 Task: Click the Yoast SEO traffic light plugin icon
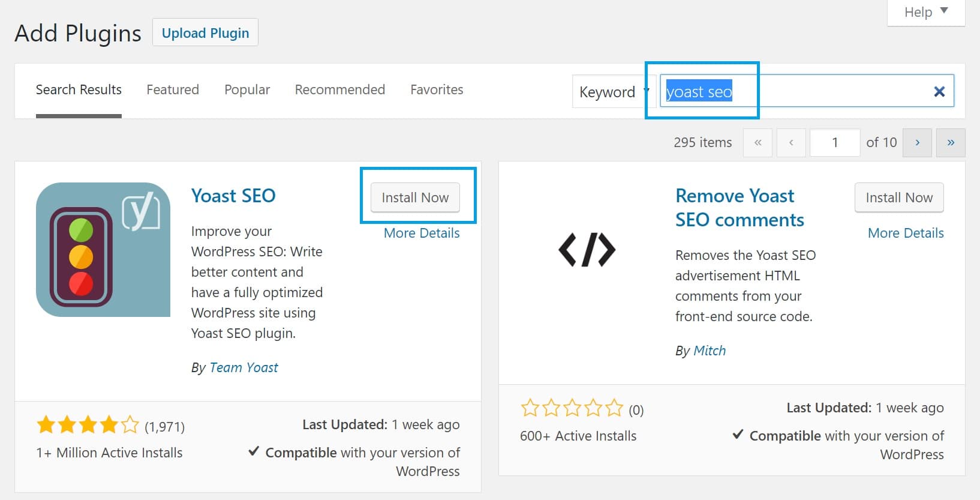coord(103,250)
